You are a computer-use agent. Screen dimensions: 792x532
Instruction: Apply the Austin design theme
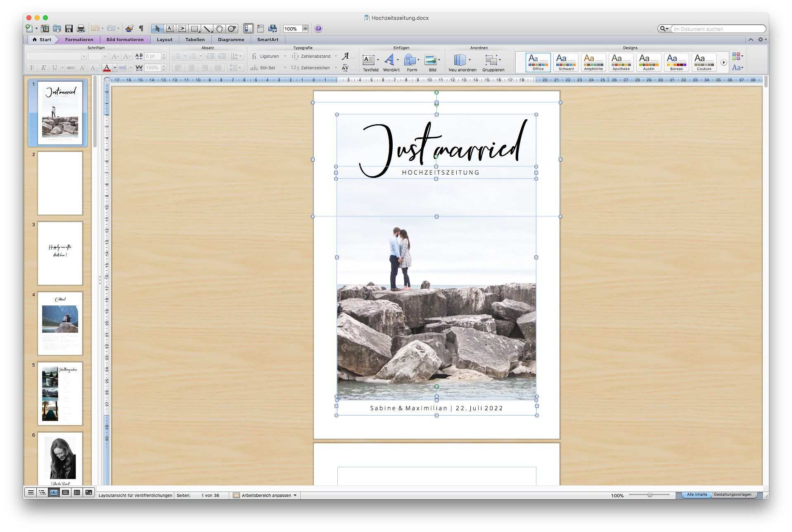pyautogui.click(x=648, y=62)
